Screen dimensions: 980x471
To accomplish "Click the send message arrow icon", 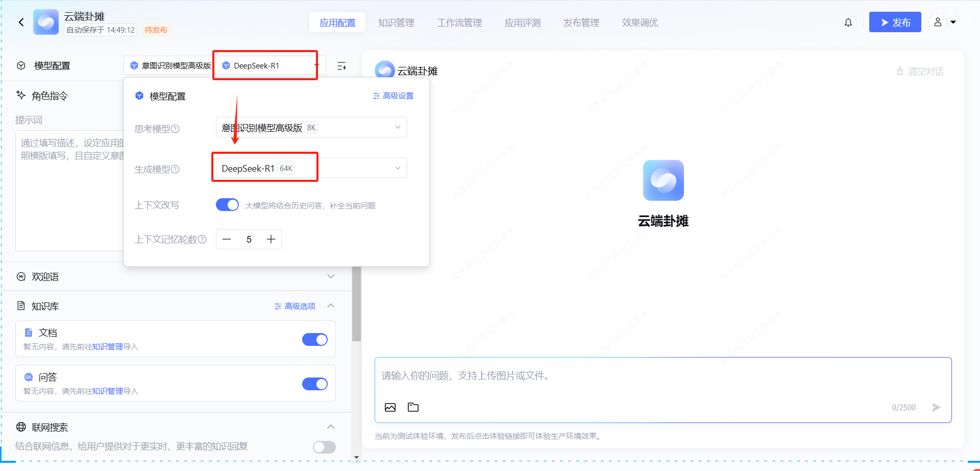I will click(936, 407).
